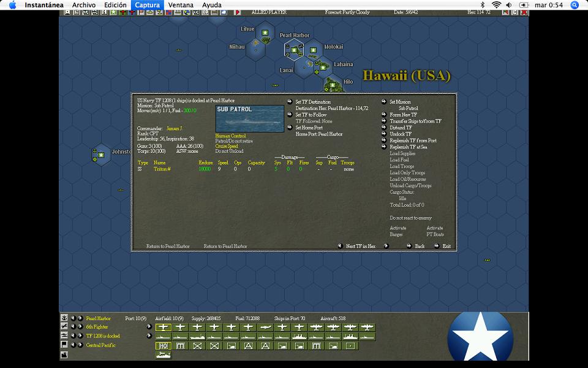588x368 pixels.
Task: Click the Molokai base star icon on map
Action: (313, 50)
